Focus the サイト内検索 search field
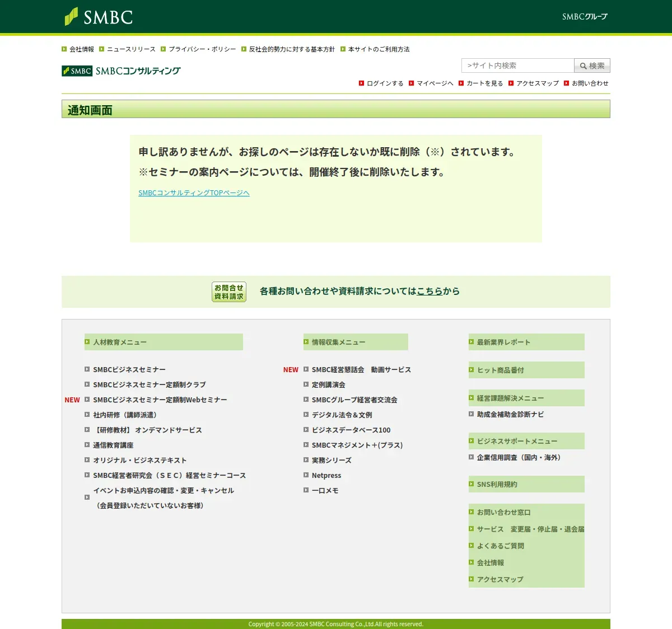Viewport: 672px width, 629px height. point(518,65)
